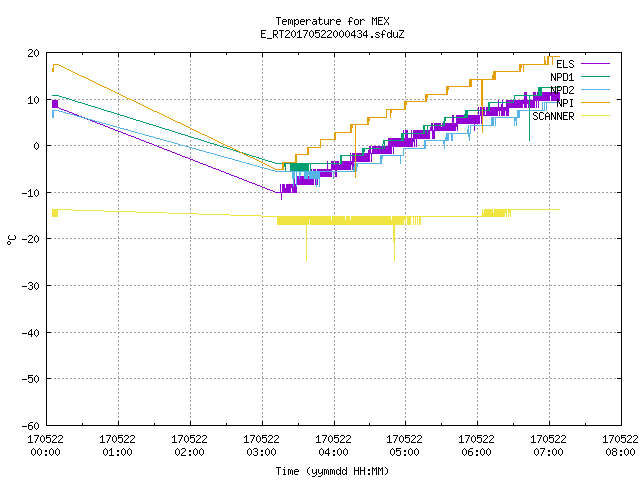640x480 pixels.
Task: Click the orange NPI legend line sample
Action: click(595, 102)
